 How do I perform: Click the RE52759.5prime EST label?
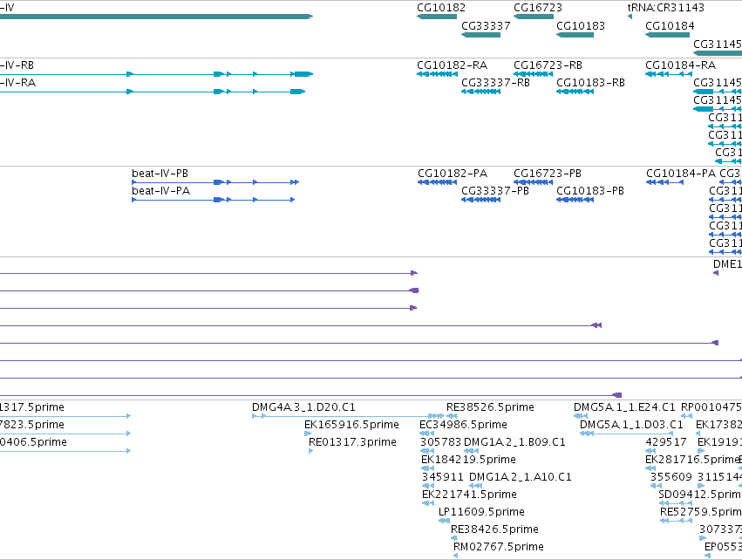coord(701,512)
